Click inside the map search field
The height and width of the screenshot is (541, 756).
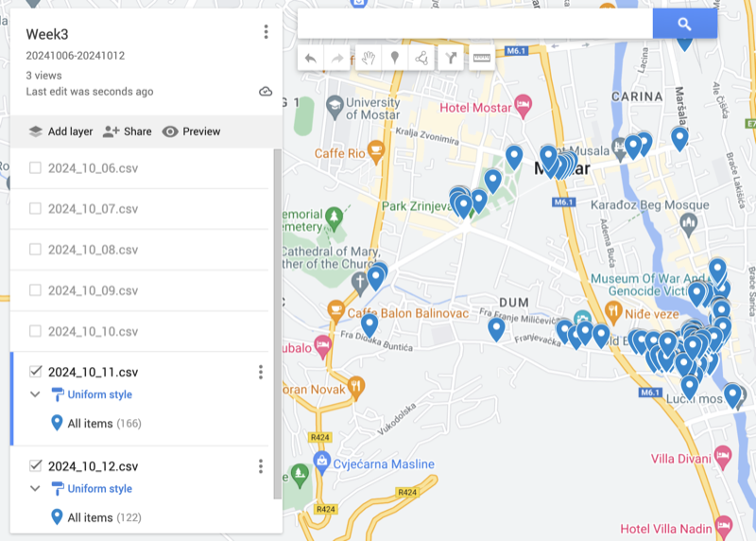click(x=474, y=25)
